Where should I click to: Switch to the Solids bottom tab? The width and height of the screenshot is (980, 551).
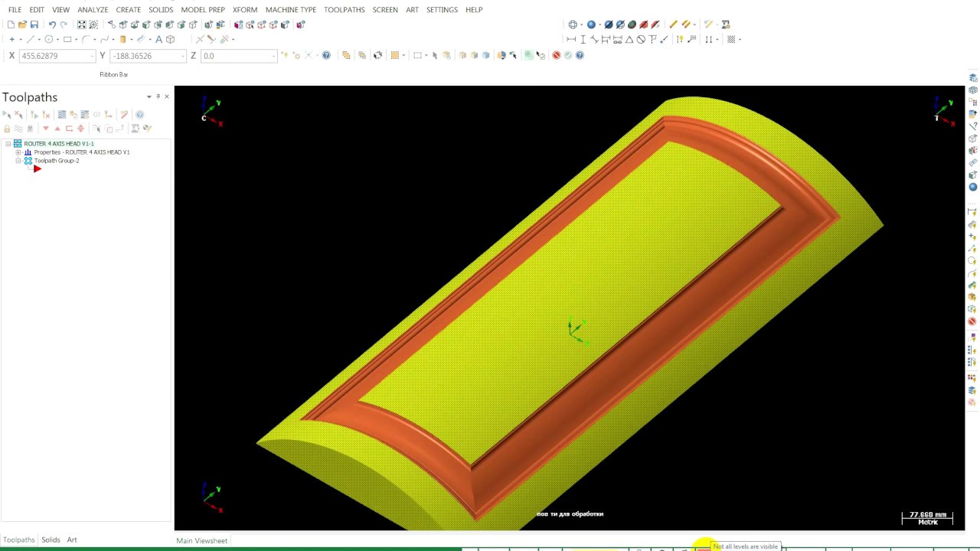point(51,540)
